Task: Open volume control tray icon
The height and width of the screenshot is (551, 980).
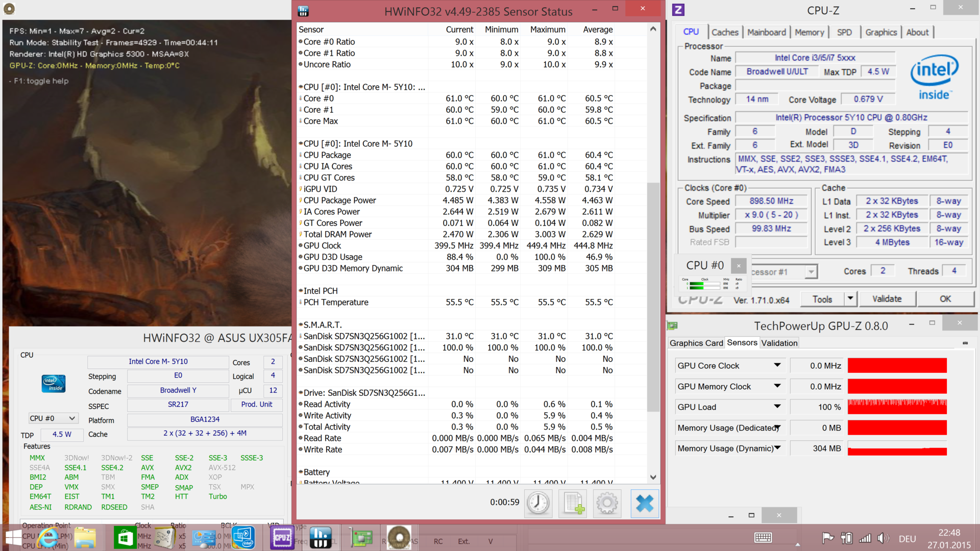Action: point(883,538)
